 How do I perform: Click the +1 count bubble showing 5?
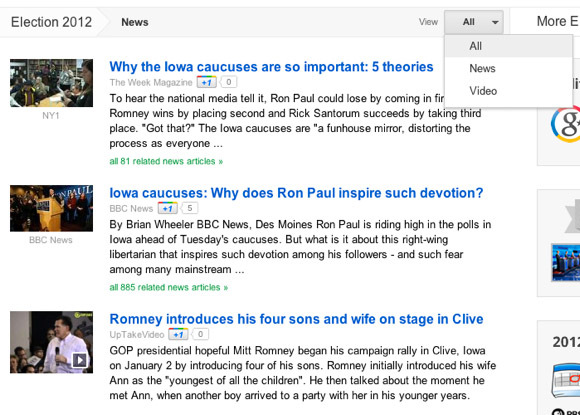click(x=189, y=208)
